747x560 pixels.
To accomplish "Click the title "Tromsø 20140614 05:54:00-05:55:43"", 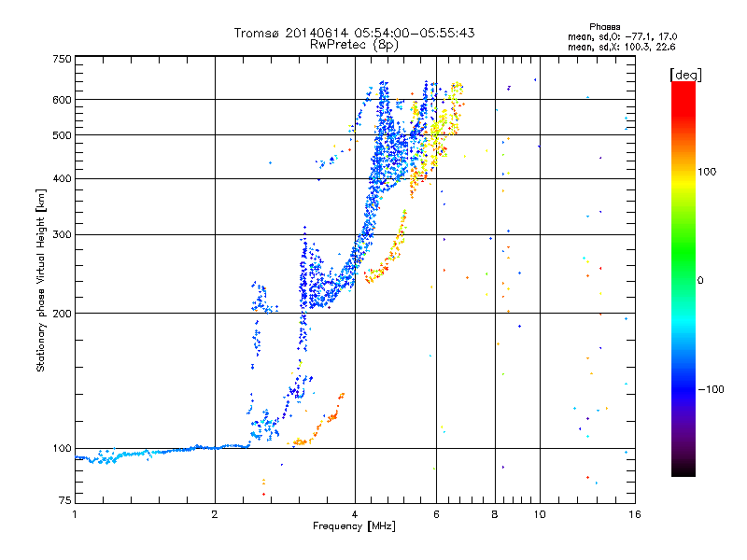I will pyautogui.click(x=354, y=33).
